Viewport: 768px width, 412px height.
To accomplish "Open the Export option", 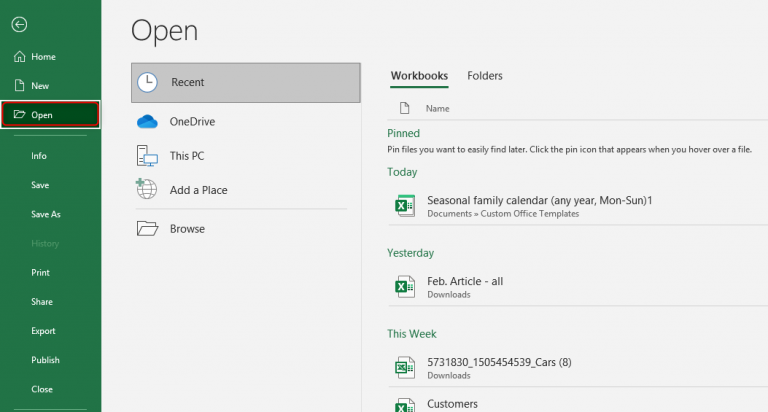I will [43, 331].
